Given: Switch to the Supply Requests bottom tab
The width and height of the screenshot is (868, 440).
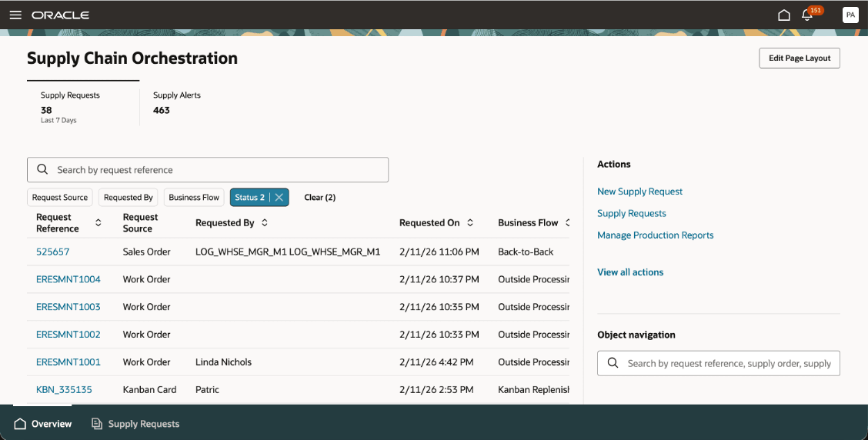Looking at the screenshot, I should [x=135, y=423].
